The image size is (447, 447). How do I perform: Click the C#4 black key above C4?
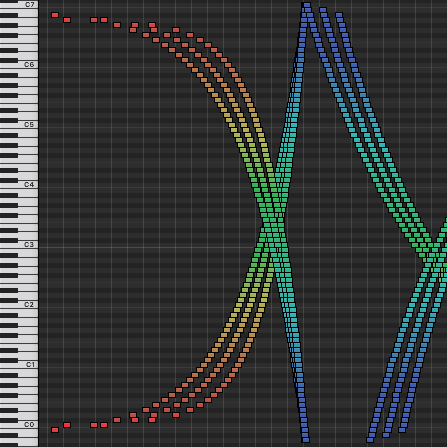(x=9, y=180)
